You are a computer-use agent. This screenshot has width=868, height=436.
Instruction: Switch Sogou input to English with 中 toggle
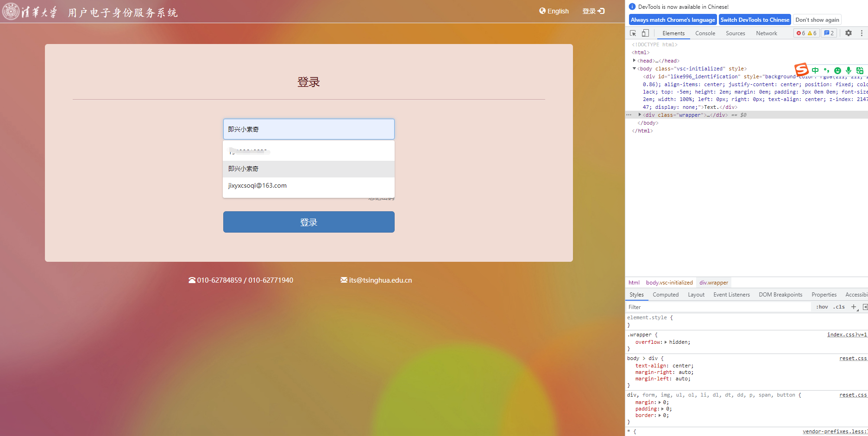(816, 70)
